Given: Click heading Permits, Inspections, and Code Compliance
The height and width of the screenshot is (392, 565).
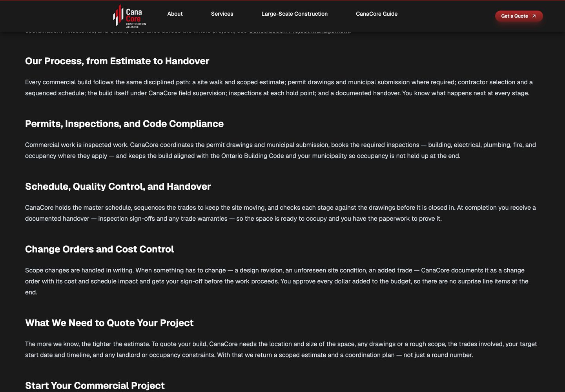Looking at the screenshot, I should [124, 124].
